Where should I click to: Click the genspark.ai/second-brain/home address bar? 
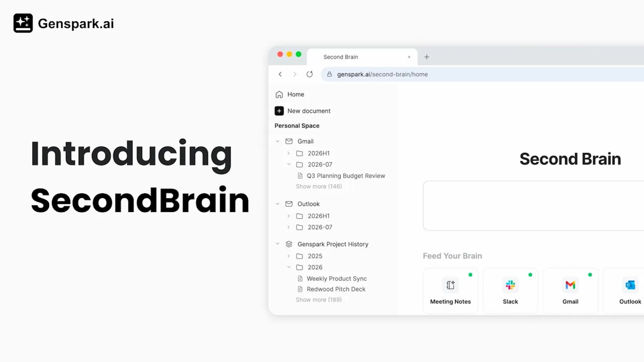tap(482, 74)
